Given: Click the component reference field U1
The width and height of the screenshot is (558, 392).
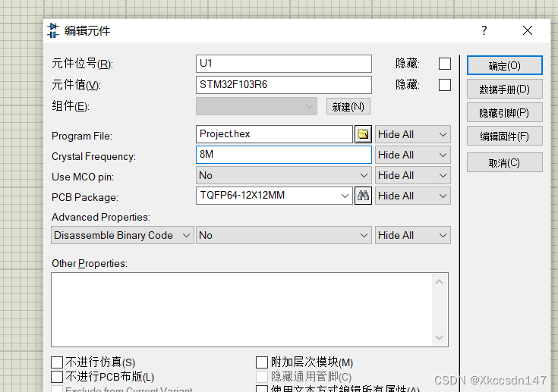Looking at the screenshot, I should pyautogui.click(x=284, y=64).
